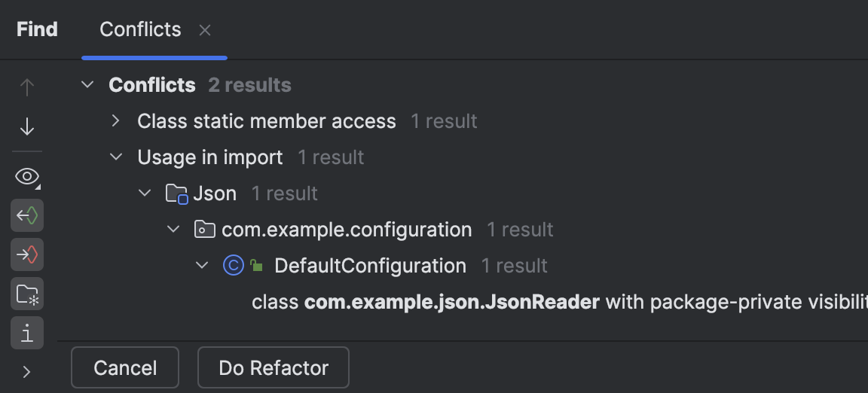Click the up arrow previous occurrence icon

tap(27, 88)
